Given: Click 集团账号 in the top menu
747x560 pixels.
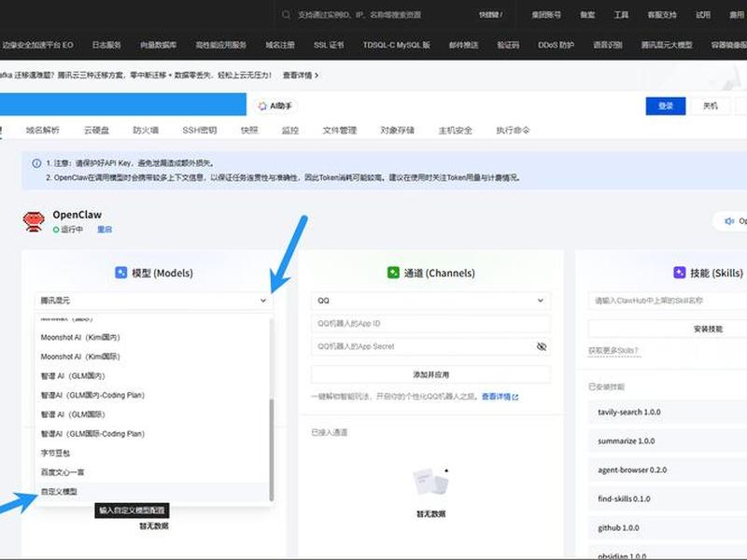Looking at the screenshot, I should [x=546, y=15].
